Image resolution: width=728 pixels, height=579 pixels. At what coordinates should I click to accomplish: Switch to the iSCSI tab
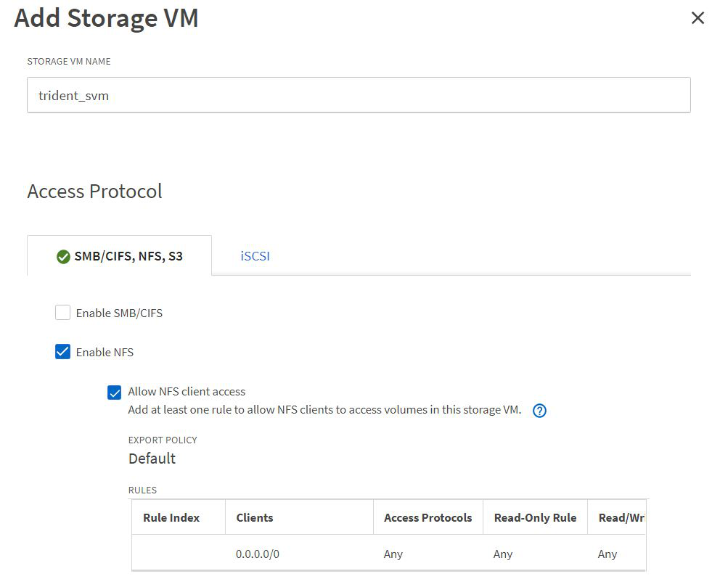255,256
